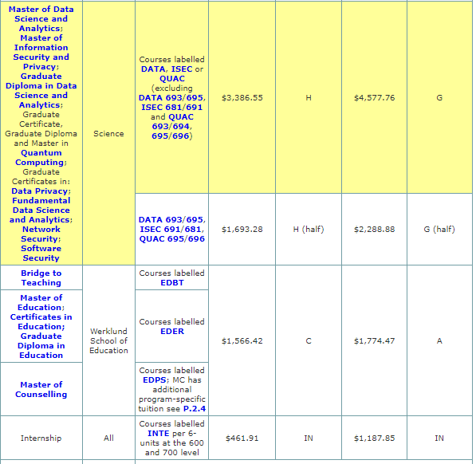Open the QUAC 695/696 course link

171,239
